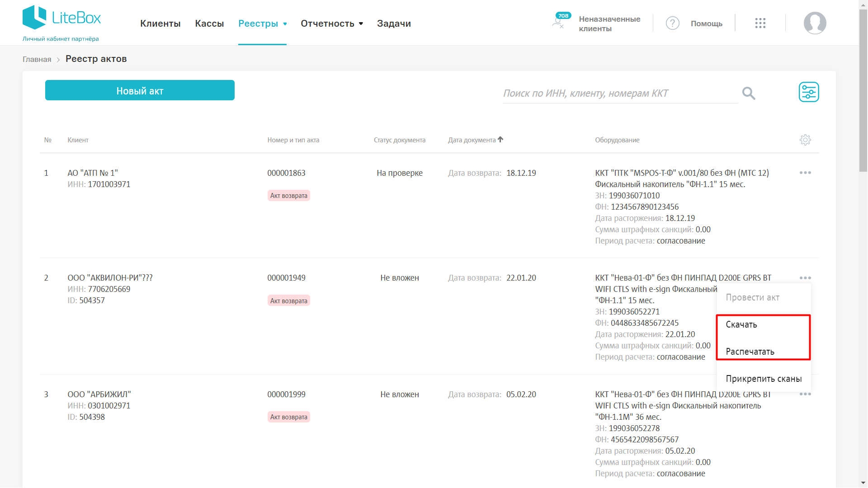
Task: Go to Главная breadcrumb link
Action: coord(37,59)
